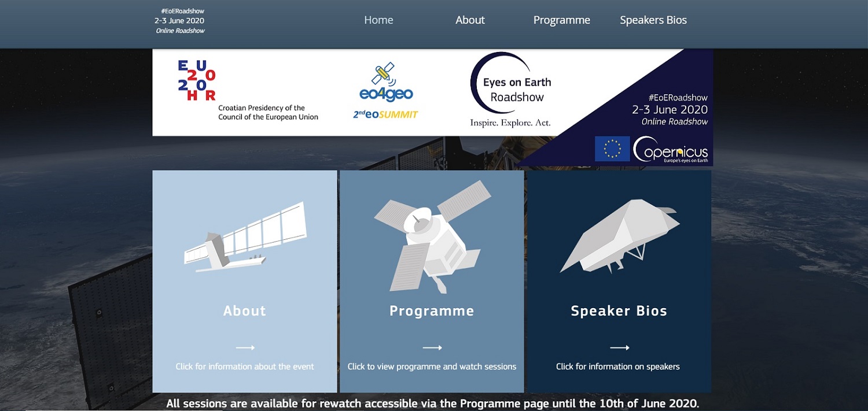868x411 pixels.
Task: Open the Programme card heading
Action: tap(432, 311)
